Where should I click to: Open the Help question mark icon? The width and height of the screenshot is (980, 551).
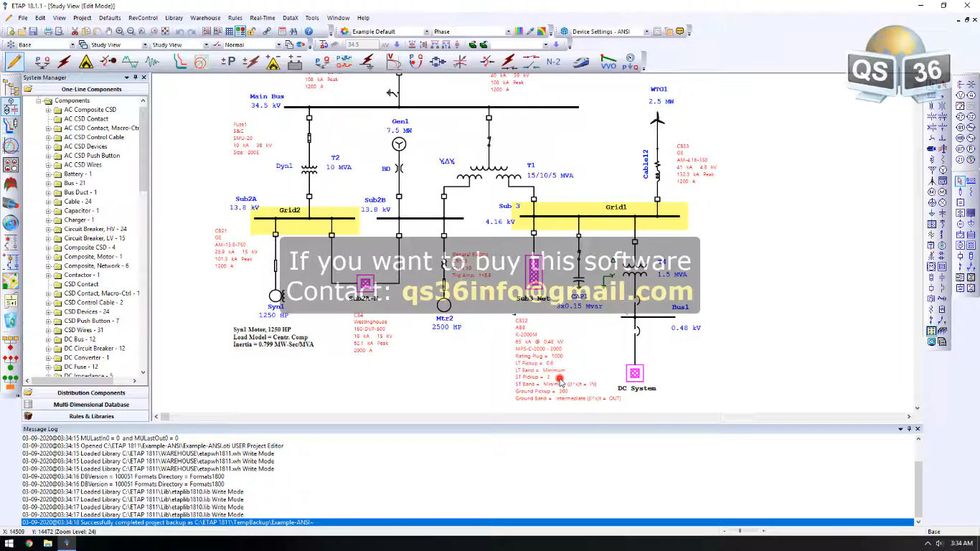(x=308, y=32)
